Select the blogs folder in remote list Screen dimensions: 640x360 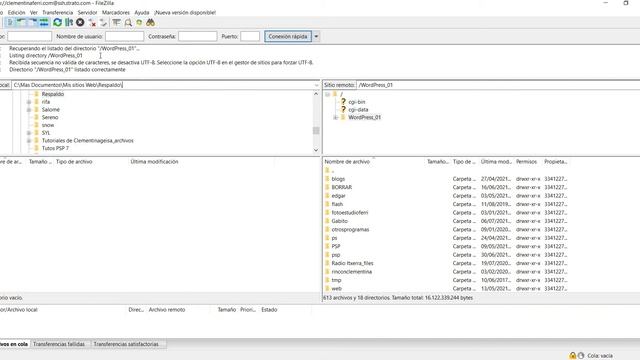338,179
